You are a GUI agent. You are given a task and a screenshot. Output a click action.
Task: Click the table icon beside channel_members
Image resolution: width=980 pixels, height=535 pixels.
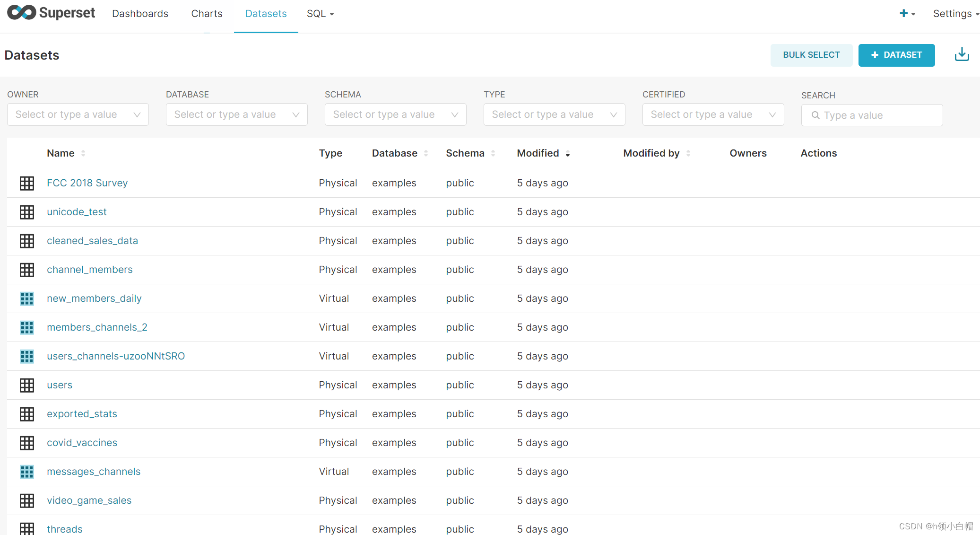27,270
